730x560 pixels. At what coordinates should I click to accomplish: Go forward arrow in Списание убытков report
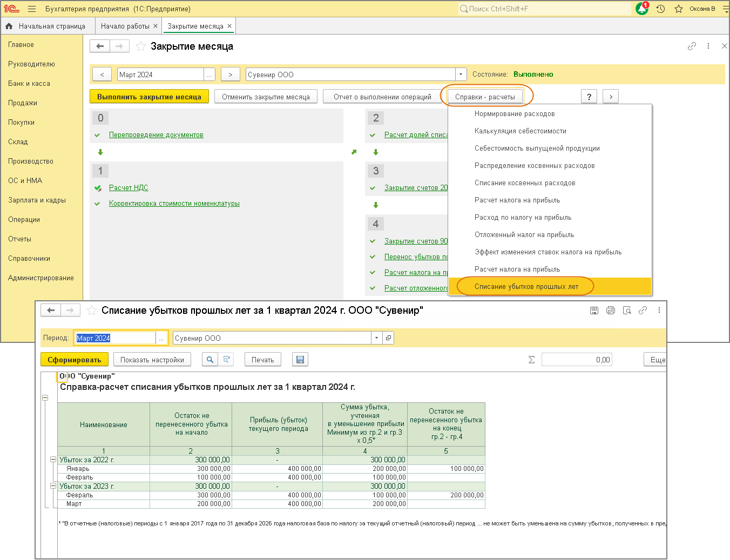70,310
